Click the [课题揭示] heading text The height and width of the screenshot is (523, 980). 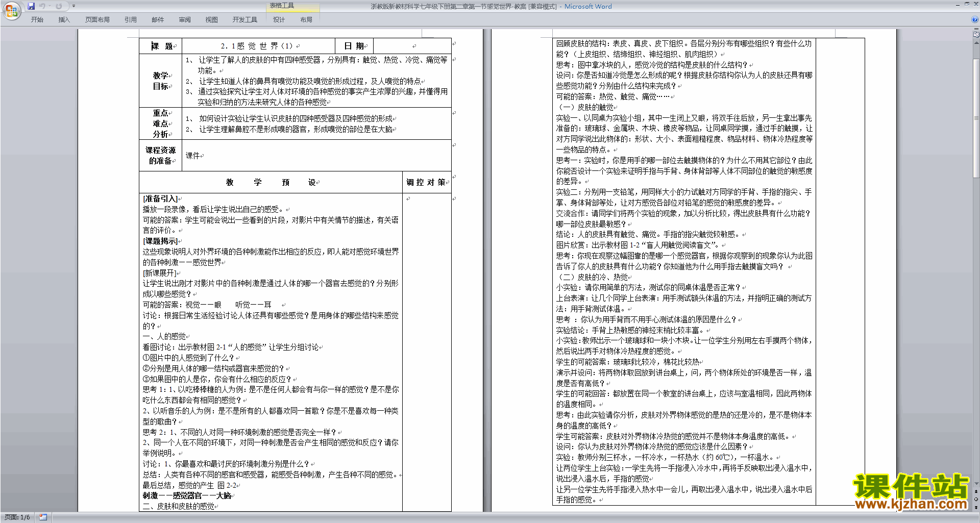[160, 241]
